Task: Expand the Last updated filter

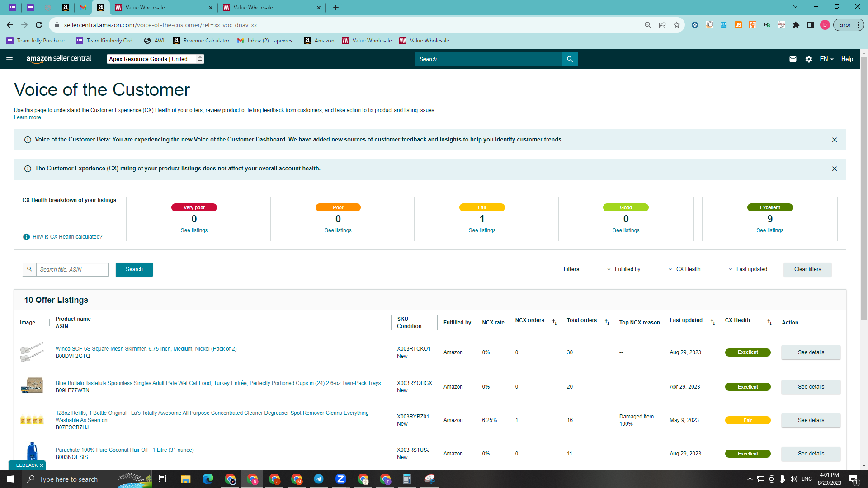Action: [748, 269]
